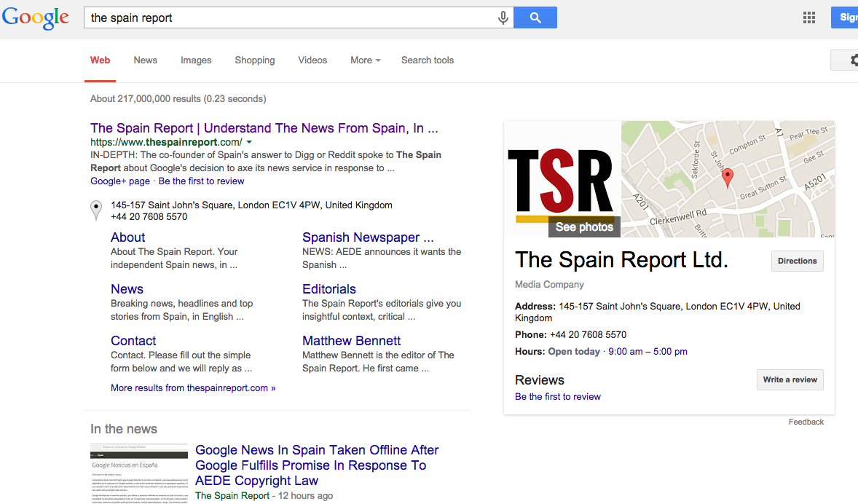
Task: Click the Directions button
Action: click(x=798, y=261)
